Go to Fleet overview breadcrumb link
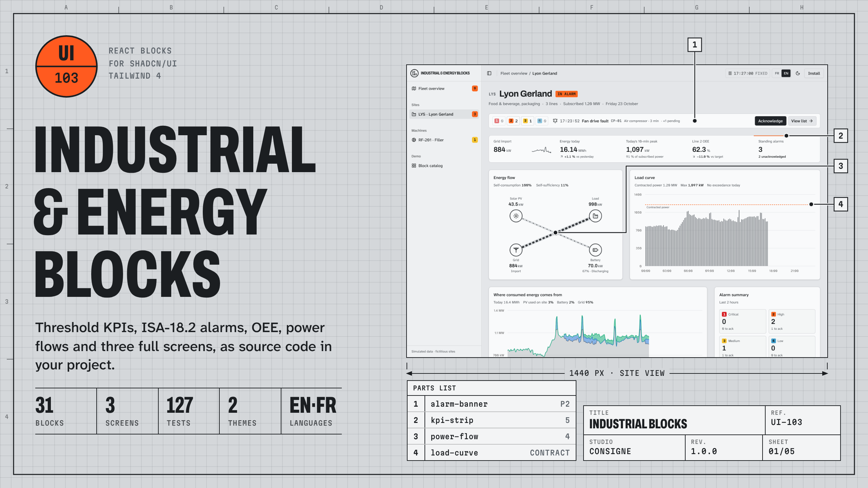The image size is (868, 488). [x=514, y=73]
